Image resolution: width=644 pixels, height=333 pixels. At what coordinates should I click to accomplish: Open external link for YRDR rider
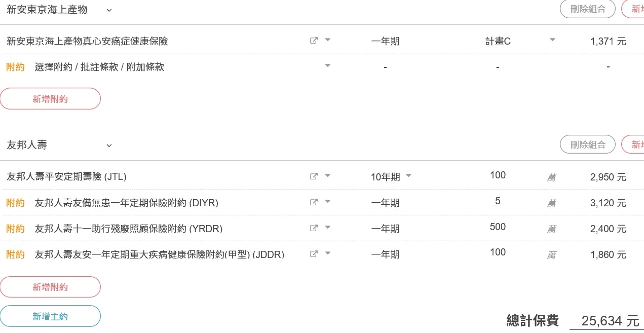[314, 228]
